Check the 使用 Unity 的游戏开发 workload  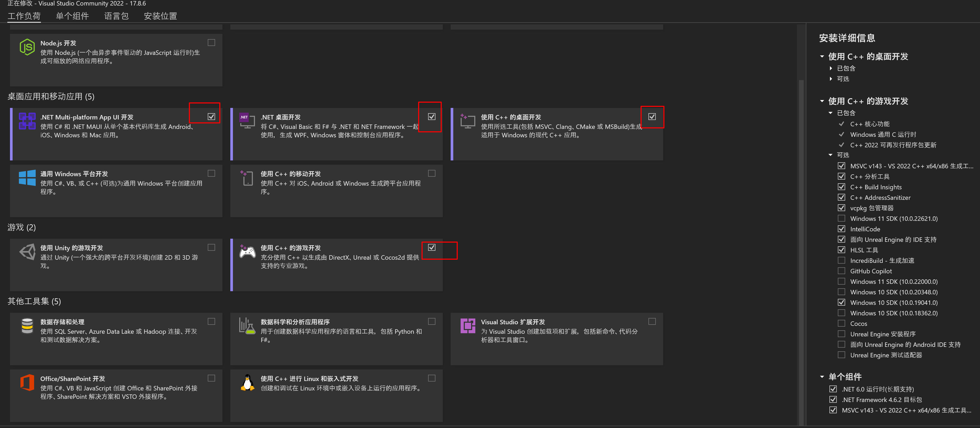211,248
